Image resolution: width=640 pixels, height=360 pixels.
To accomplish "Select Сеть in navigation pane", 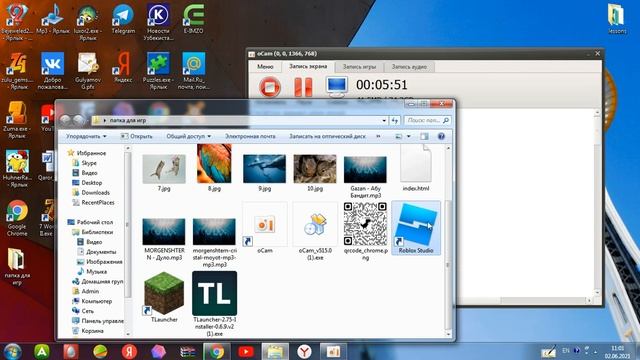I will [87, 311].
